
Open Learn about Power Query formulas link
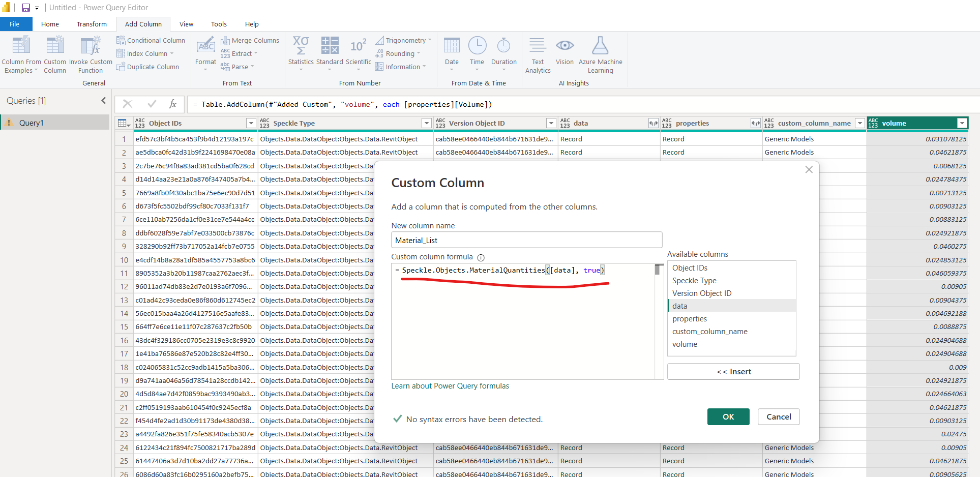tap(450, 386)
